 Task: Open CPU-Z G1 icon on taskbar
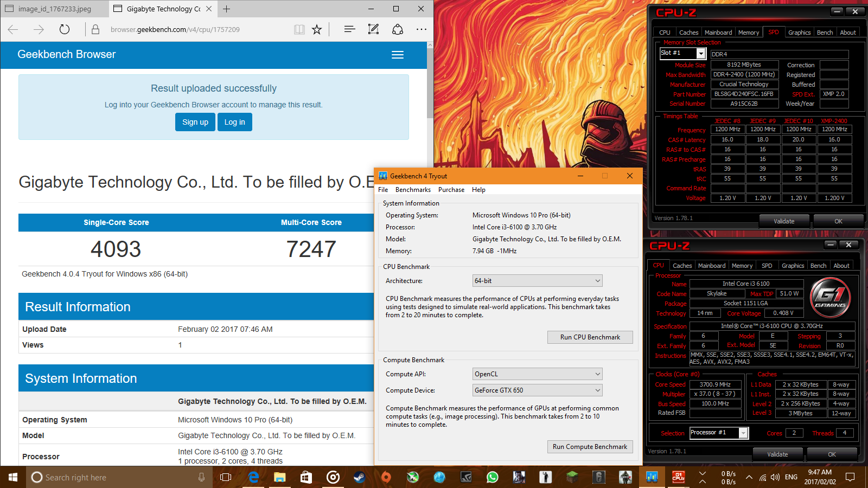pyautogui.click(x=678, y=477)
